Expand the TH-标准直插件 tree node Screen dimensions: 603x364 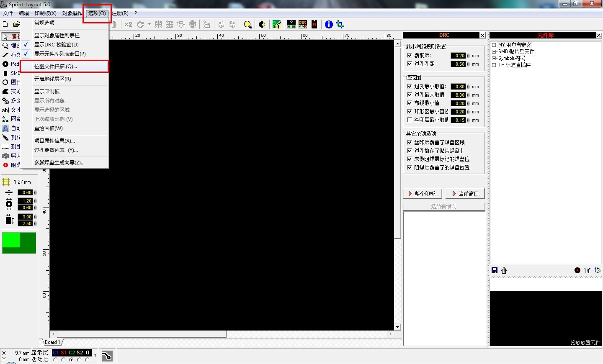[x=494, y=65]
